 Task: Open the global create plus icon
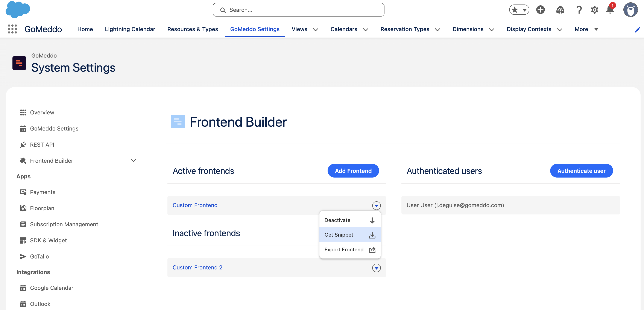pos(540,10)
